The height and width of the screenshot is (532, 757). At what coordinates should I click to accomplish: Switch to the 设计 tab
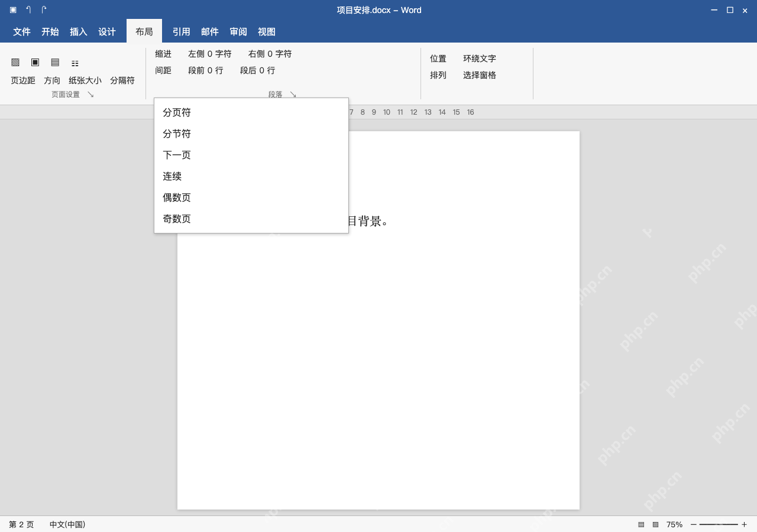point(107,32)
